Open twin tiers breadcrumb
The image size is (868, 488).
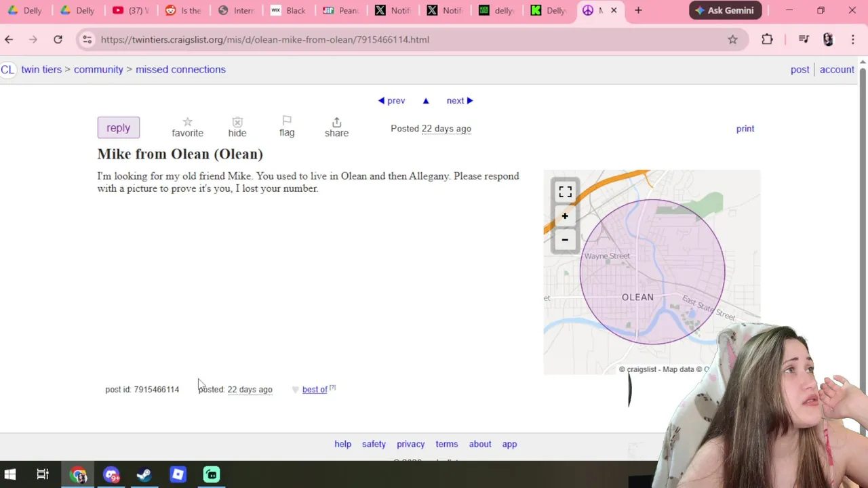coord(41,69)
